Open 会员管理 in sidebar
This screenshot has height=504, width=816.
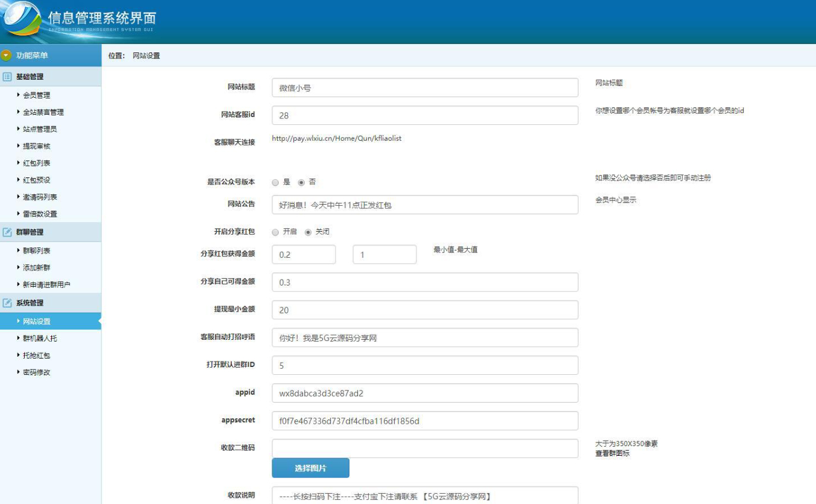36,95
